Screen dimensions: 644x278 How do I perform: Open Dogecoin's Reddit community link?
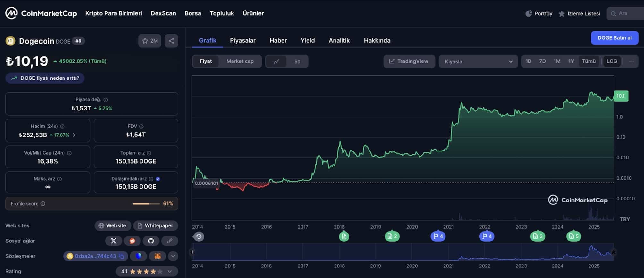pos(132,241)
